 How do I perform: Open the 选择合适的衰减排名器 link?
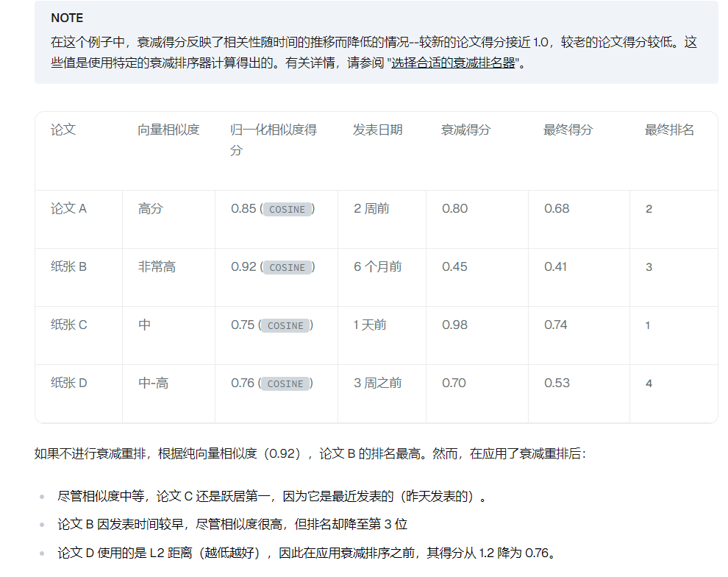click(x=453, y=63)
